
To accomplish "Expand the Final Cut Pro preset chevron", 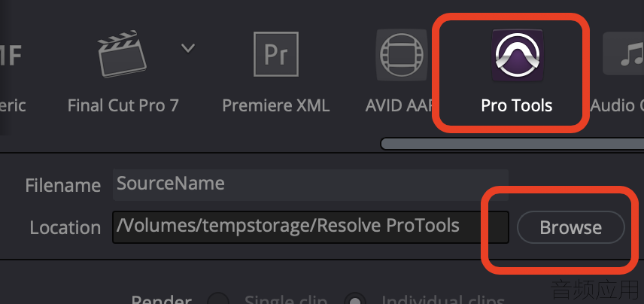I will pyautogui.click(x=188, y=48).
